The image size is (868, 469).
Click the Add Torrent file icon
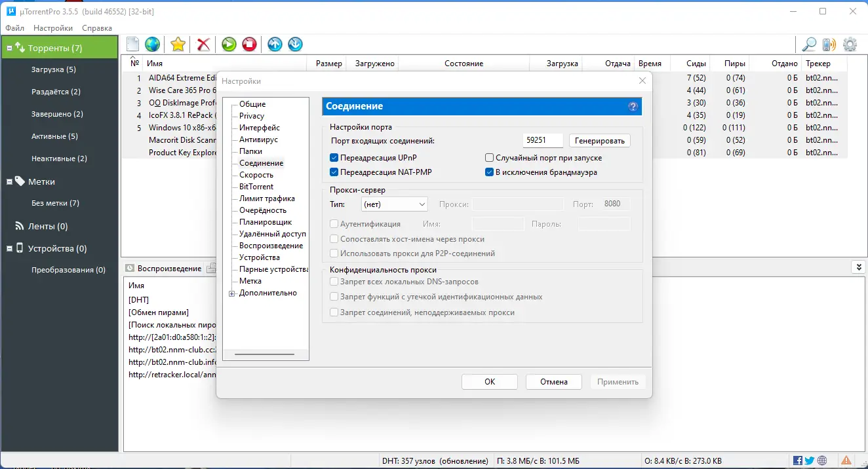[x=133, y=44]
